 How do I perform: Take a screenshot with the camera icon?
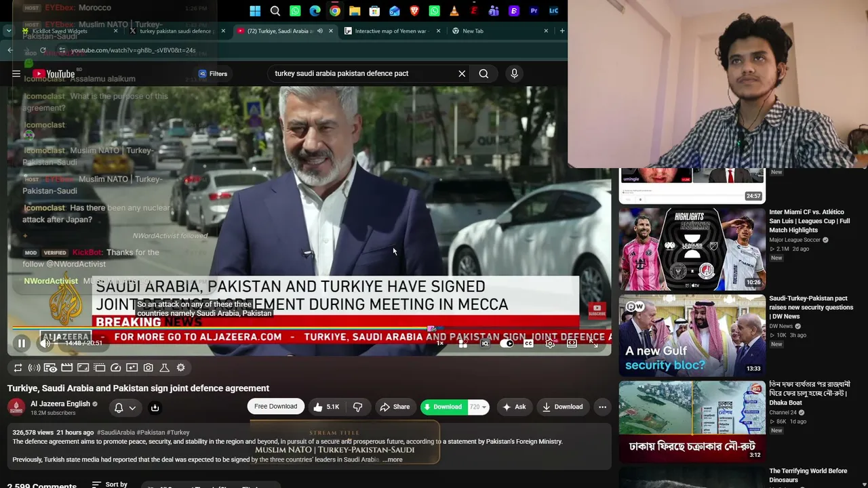click(149, 367)
